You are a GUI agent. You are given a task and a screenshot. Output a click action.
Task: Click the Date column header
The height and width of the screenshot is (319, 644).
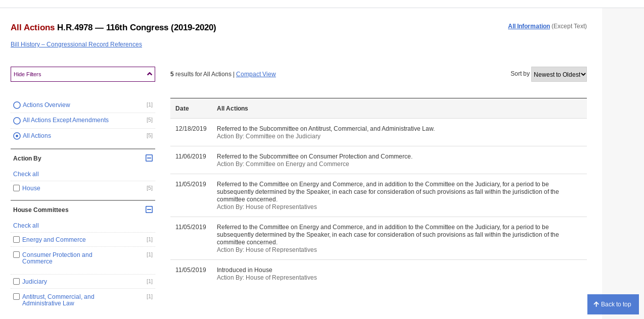182,109
